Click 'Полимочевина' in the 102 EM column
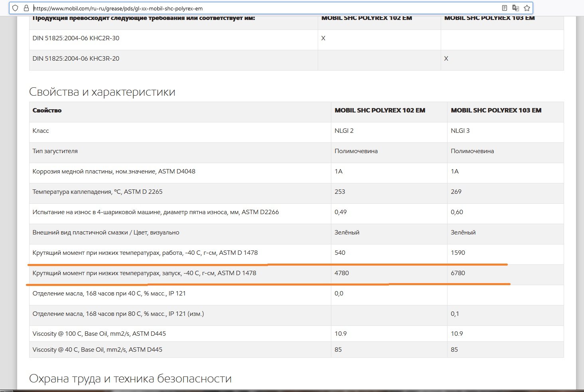The image size is (584, 392). pyautogui.click(x=356, y=151)
